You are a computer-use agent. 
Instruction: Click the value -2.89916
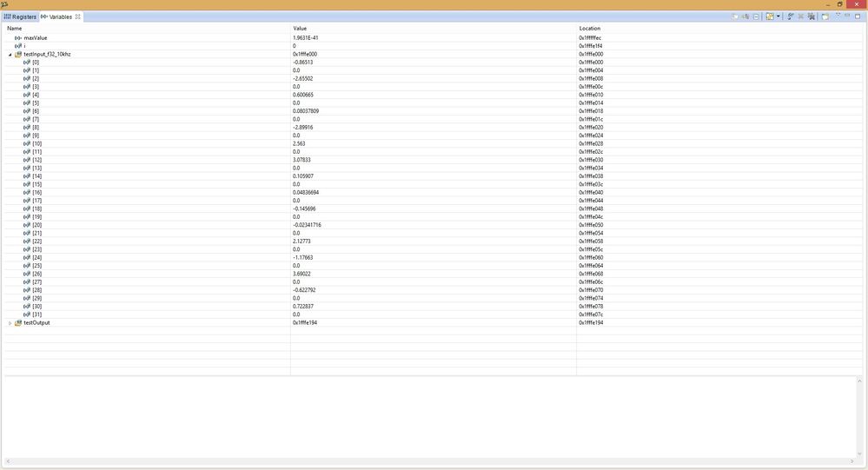pyautogui.click(x=303, y=128)
